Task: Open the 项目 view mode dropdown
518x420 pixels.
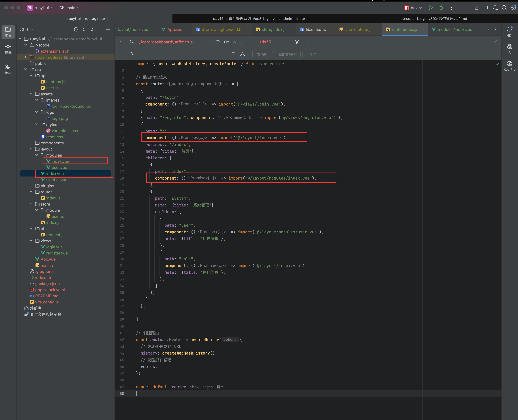Action: click(26, 30)
